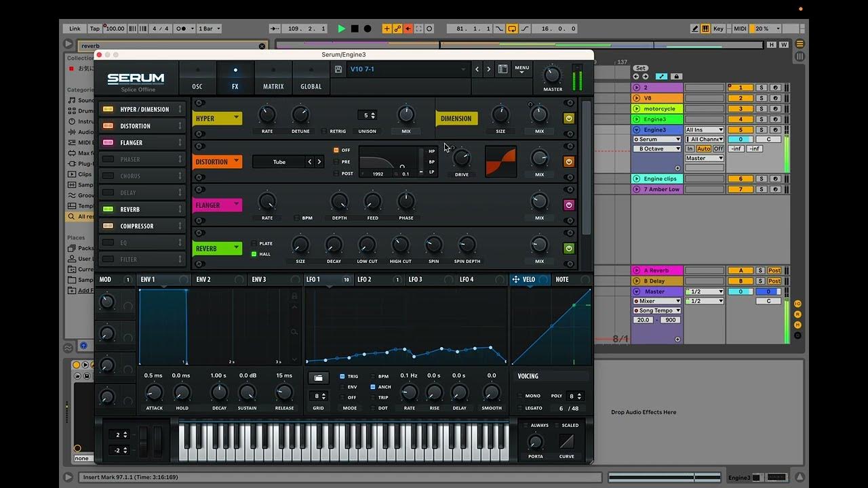The height and width of the screenshot is (488, 868).
Task: Select previous distortion type next to Tube
Action: coord(310,162)
